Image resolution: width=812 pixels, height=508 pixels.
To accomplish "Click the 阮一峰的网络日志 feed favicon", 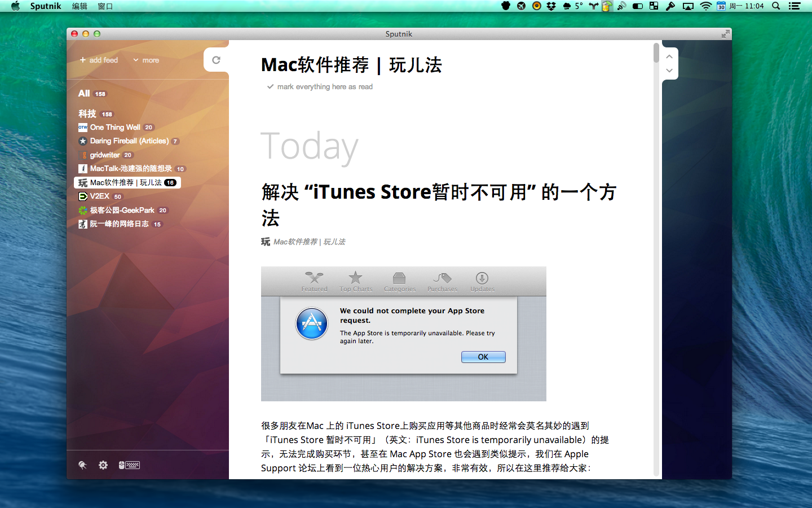I will click(83, 224).
